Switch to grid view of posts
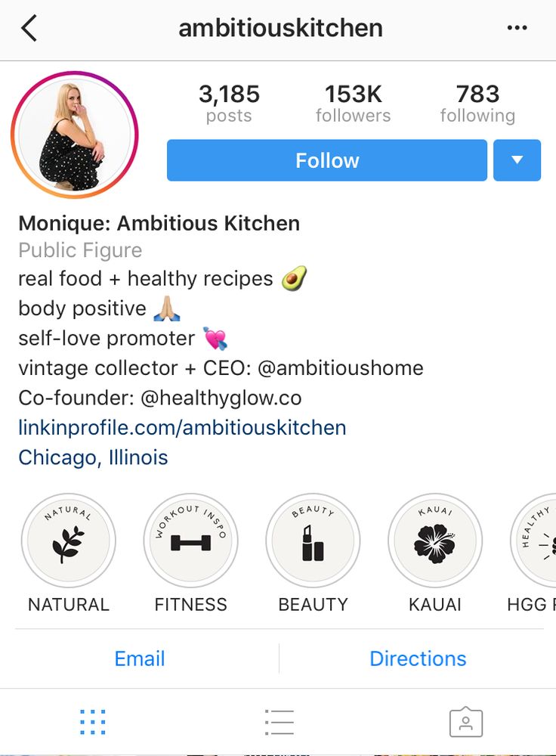The height and width of the screenshot is (756, 556). click(x=92, y=722)
